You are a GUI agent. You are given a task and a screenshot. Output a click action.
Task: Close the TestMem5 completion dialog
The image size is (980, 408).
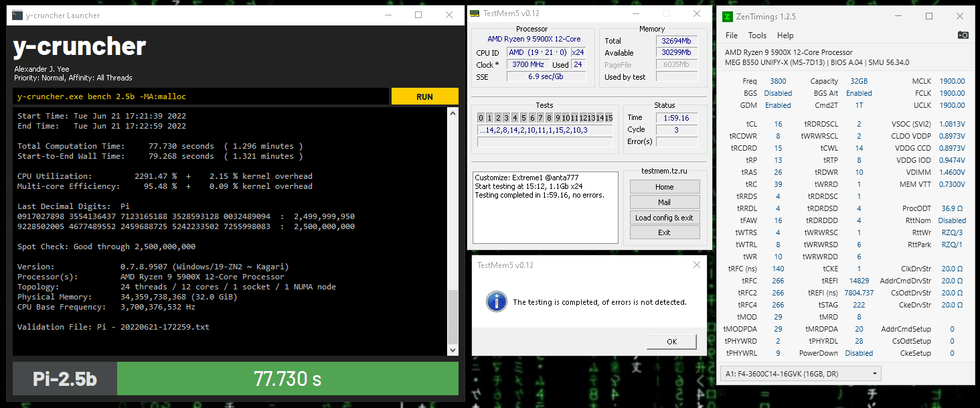tap(697, 265)
